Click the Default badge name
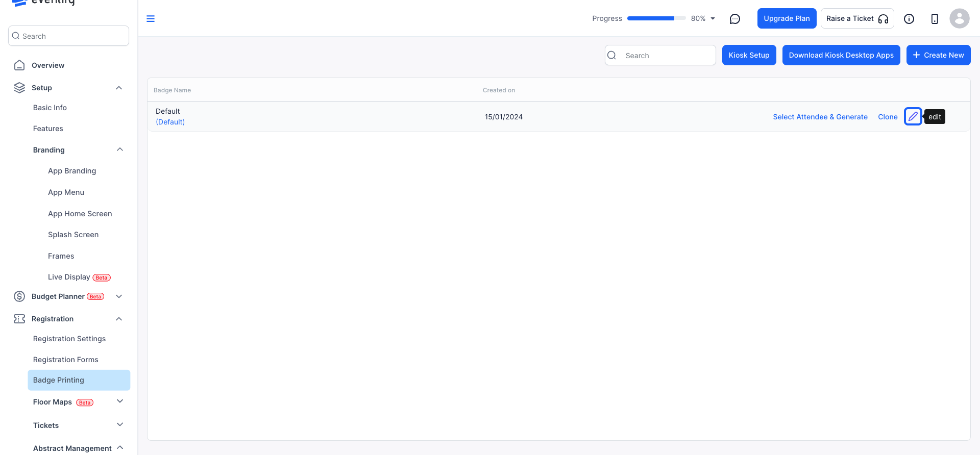980x455 pixels. click(x=168, y=111)
